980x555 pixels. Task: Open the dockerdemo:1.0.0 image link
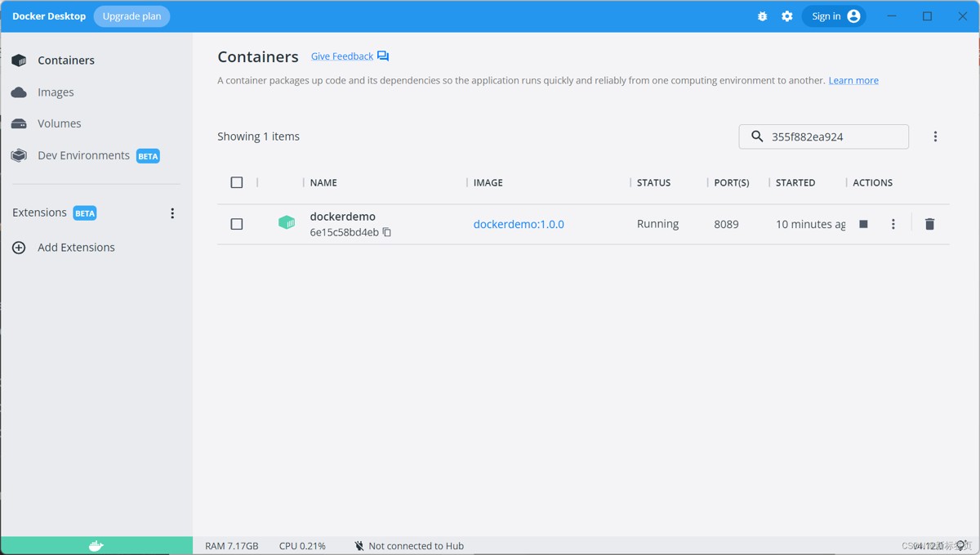click(519, 224)
